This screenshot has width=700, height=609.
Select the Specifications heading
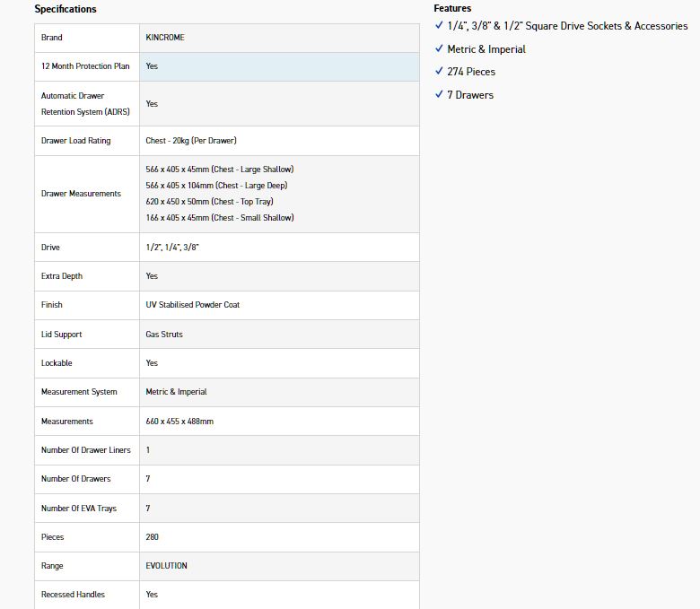[66, 9]
